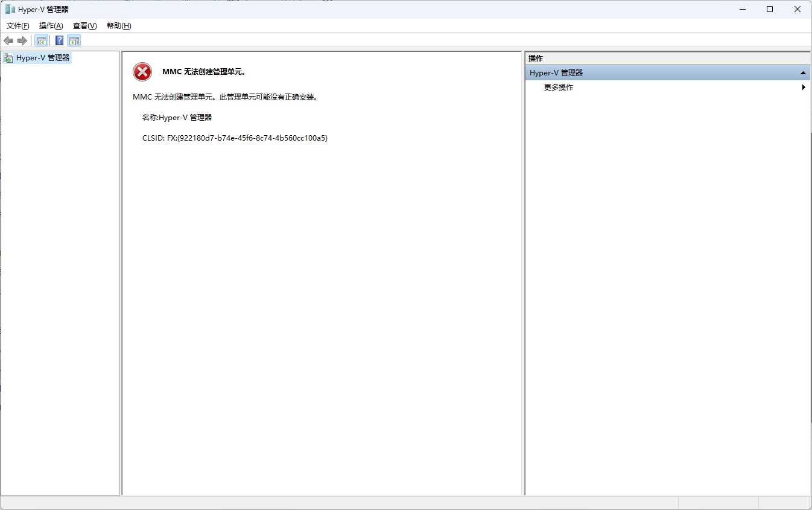Click the Hyper-V 管理器 actions header
The height and width of the screenshot is (510, 812).
click(667, 73)
